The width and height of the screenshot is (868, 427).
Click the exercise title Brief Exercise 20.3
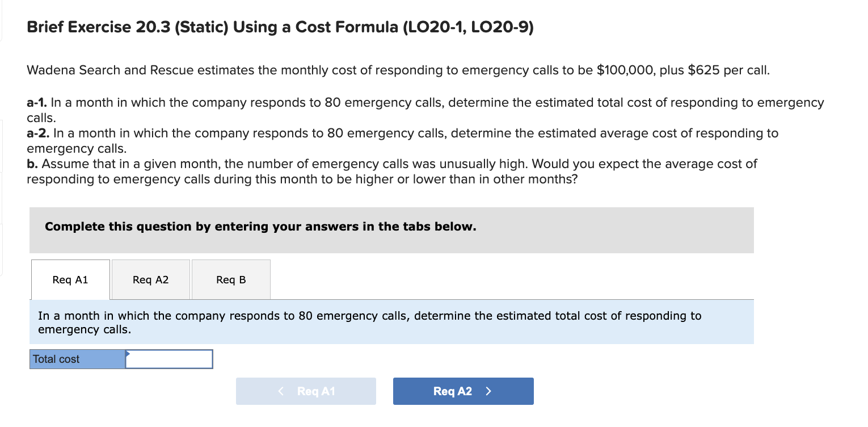[280, 27]
